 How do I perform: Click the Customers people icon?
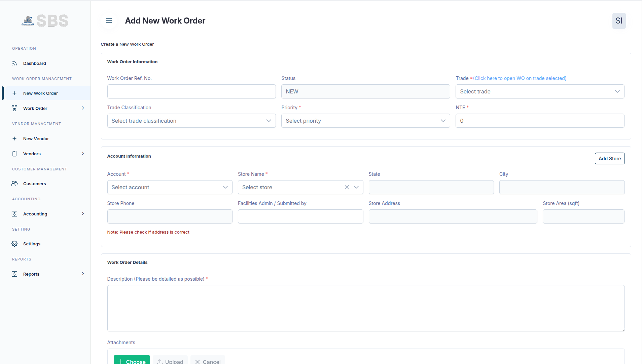(x=14, y=184)
